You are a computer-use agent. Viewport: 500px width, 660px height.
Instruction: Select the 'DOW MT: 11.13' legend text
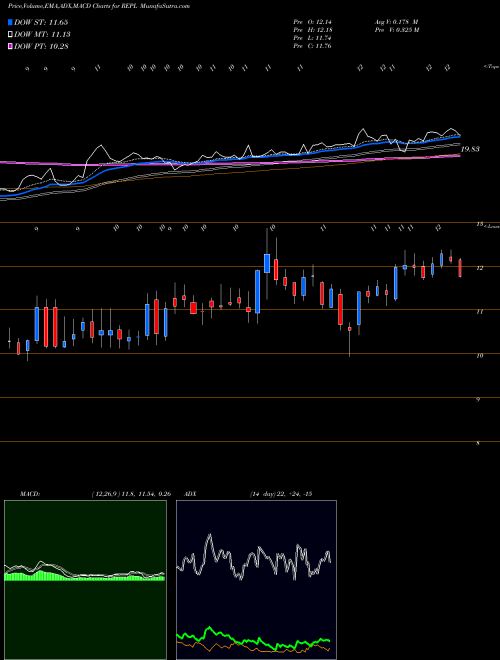(42, 35)
